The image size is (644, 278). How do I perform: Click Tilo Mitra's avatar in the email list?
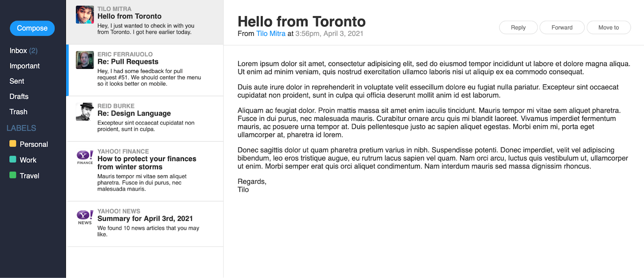pos(85,15)
